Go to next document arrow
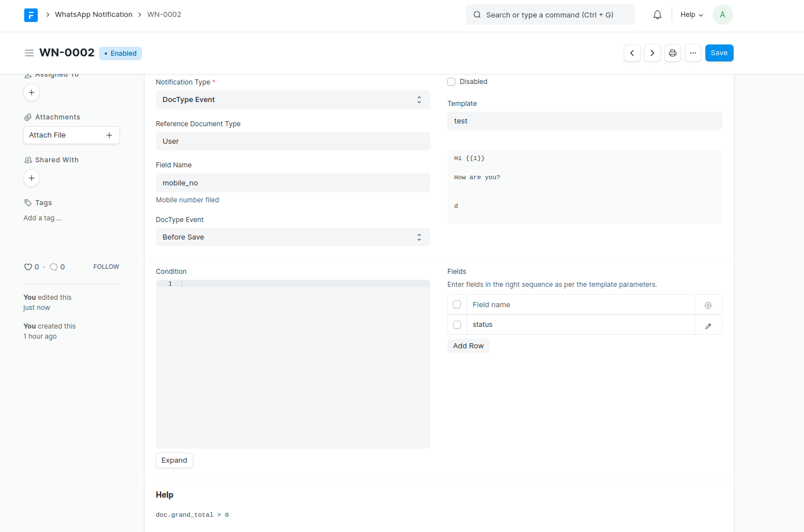This screenshot has width=804, height=532. point(652,53)
